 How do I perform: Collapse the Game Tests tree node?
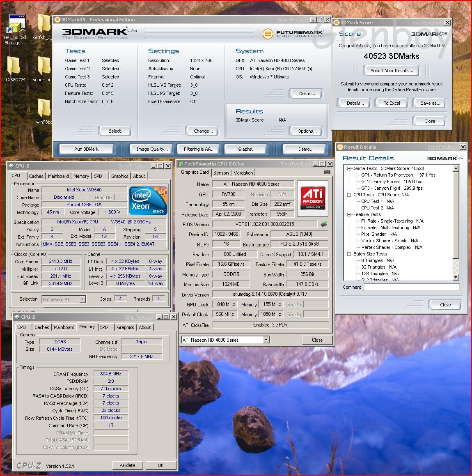tap(349, 168)
